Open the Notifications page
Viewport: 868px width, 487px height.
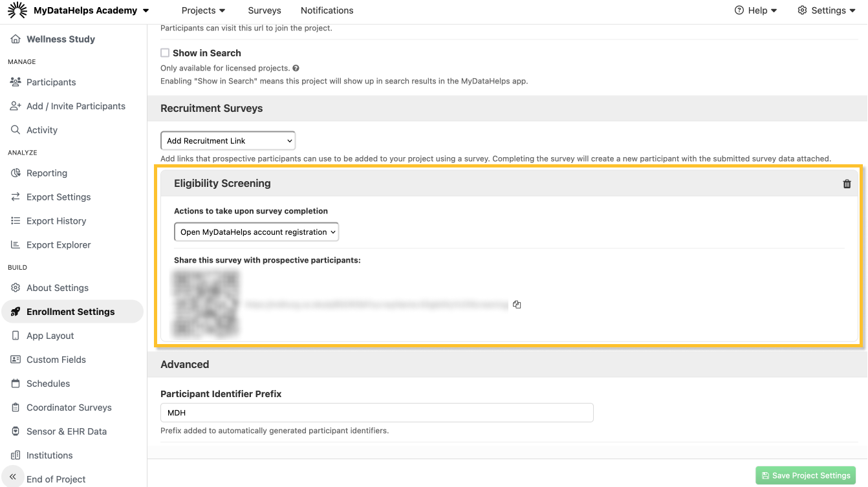tap(327, 10)
